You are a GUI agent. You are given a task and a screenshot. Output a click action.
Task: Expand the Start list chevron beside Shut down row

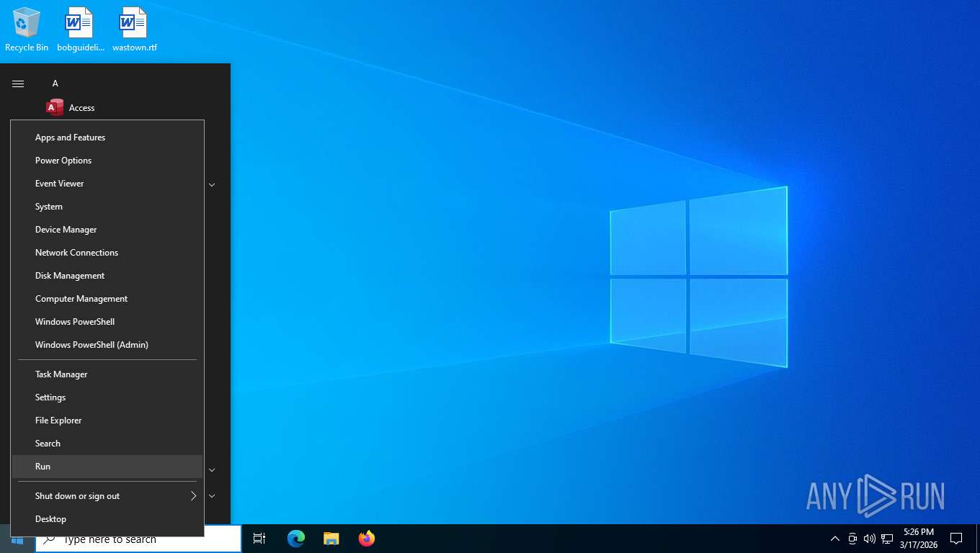tap(212, 496)
